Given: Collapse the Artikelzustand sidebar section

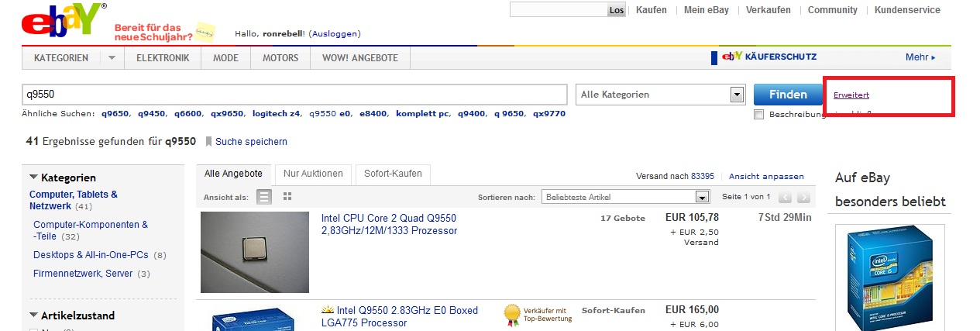Looking at the screenshot, I should (x=33, y=315).
